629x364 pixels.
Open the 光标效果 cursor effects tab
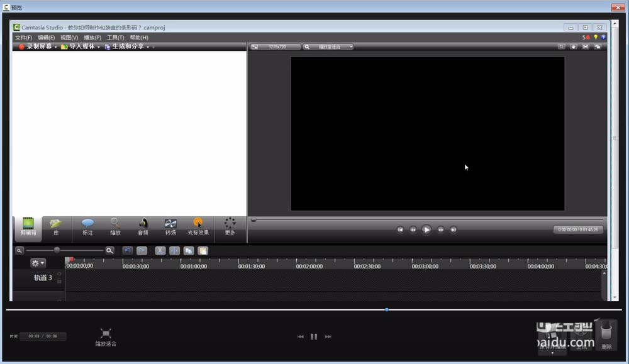point(198,227)
